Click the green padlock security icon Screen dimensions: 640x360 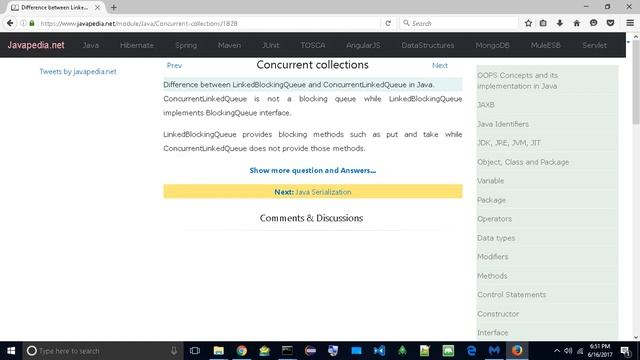[x=32, y=23]
